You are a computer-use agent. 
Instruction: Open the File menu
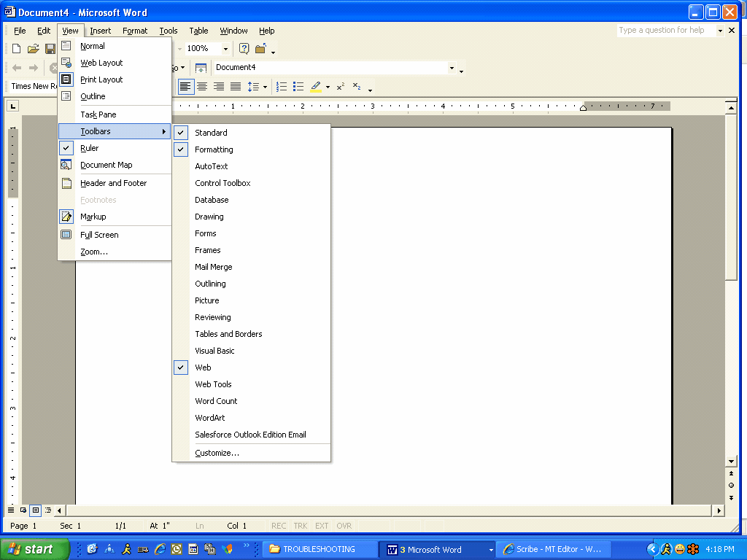(20, 31)
